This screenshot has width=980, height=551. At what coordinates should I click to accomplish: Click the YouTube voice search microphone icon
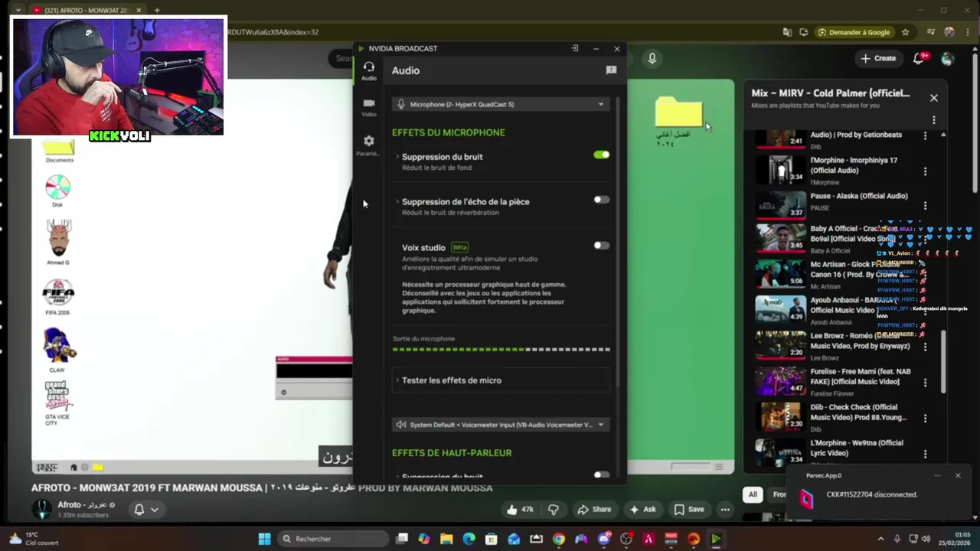pos(652,58)
